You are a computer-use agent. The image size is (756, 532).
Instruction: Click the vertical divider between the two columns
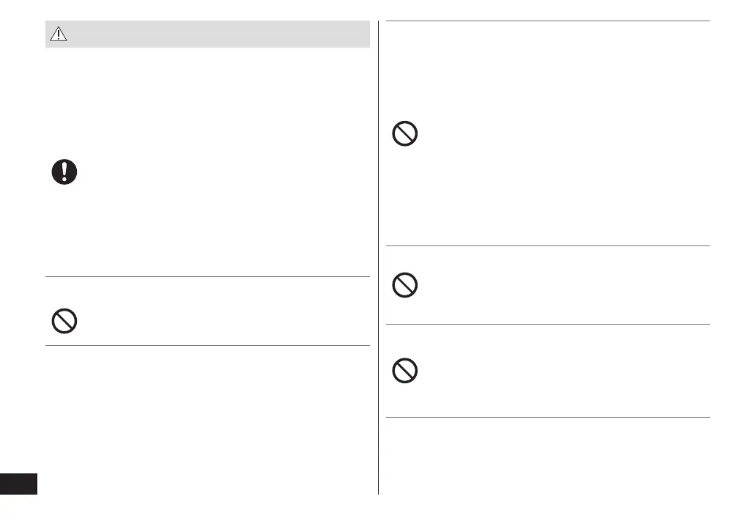coord(379,256)
